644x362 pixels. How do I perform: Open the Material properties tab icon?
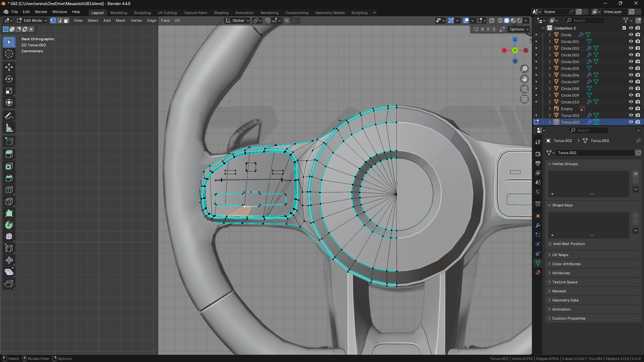(x=538, y=272)
